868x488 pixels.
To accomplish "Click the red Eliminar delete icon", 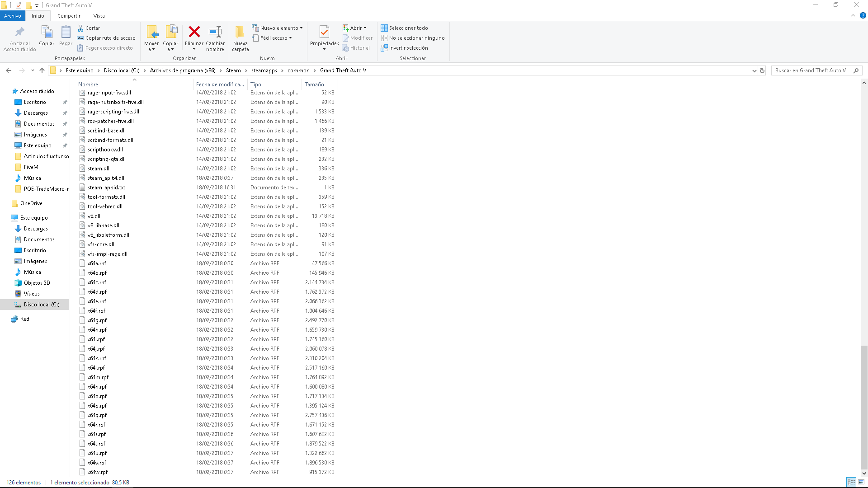I will click(194, 32).
